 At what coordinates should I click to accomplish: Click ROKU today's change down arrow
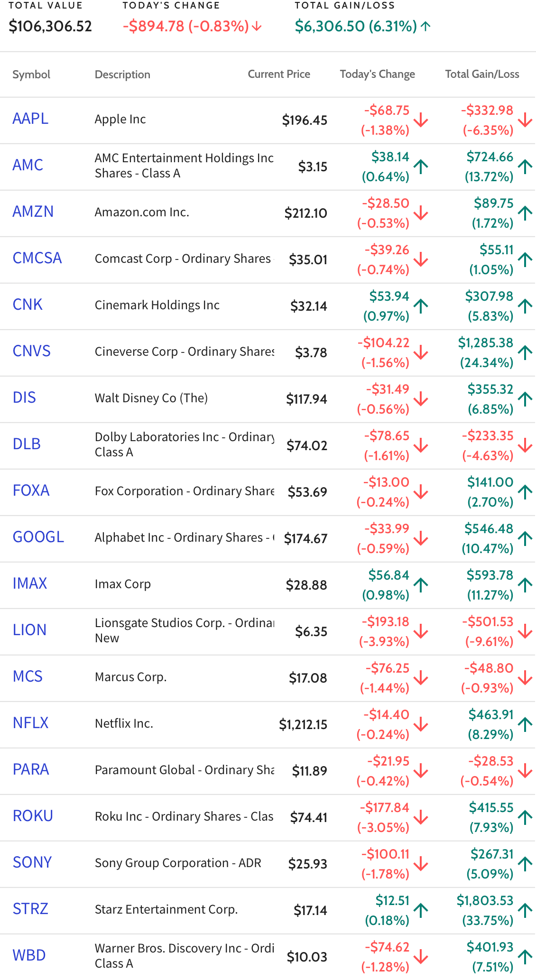click(421, 817)
